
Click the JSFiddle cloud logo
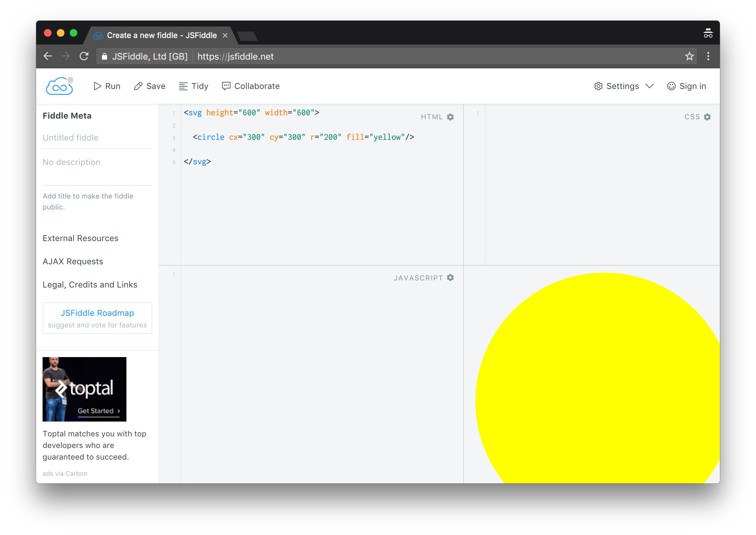[59, 86]
